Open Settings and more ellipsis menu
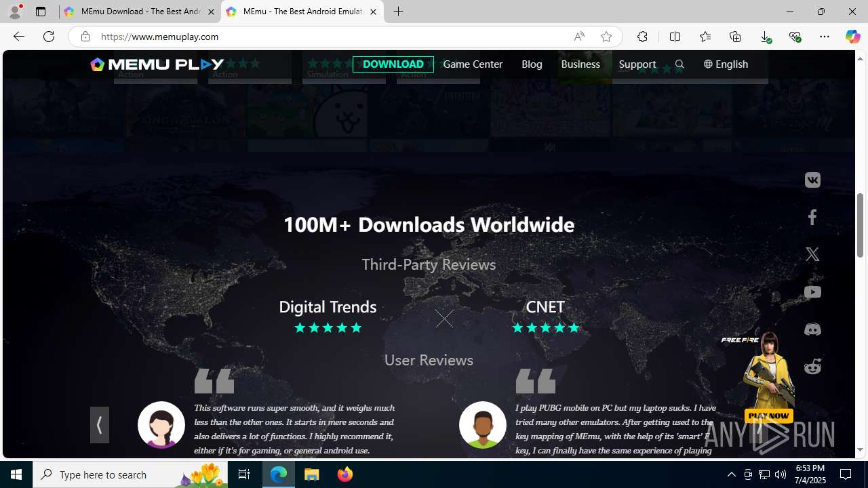Viewport: 868px width, 488px height. point(825,37)
